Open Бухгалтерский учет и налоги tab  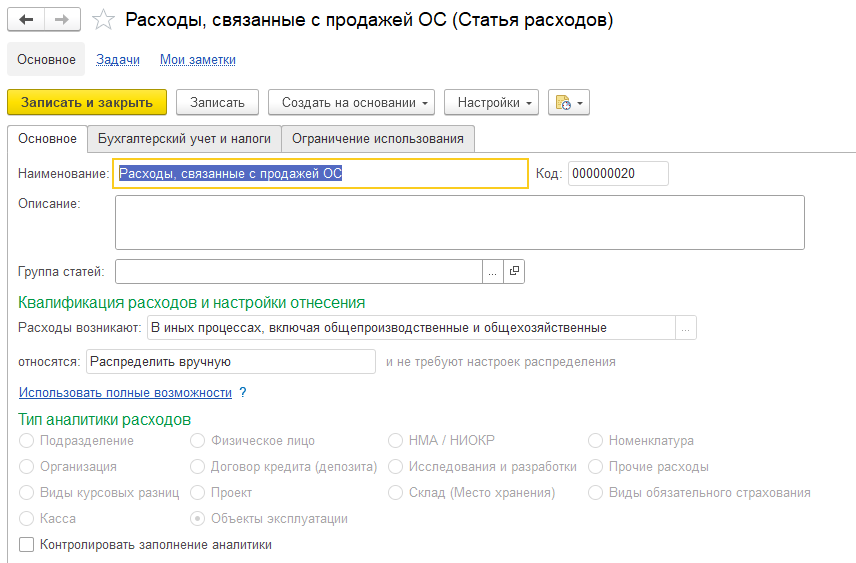pyautogui.click(x=185, y=139)
